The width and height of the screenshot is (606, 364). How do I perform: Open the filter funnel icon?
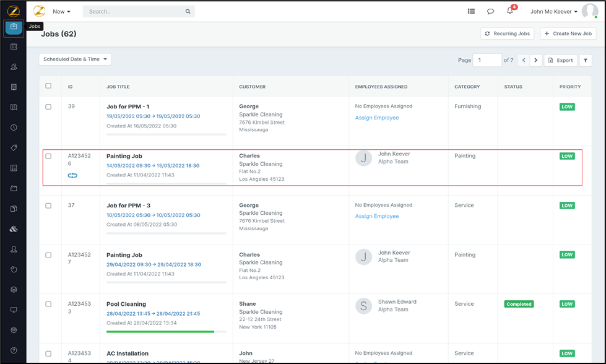[x=586, y=60]
